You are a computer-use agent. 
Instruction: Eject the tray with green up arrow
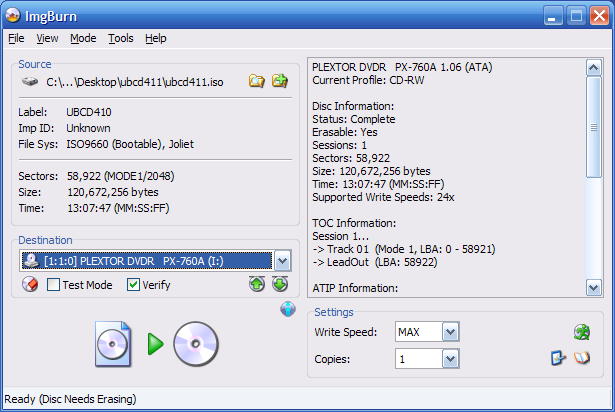257,284
